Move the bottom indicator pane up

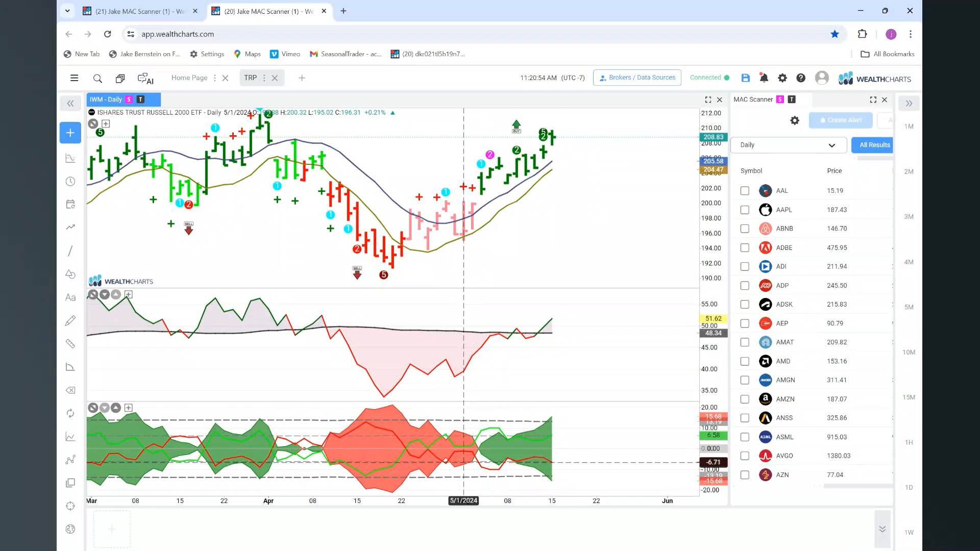coord(116,408)
